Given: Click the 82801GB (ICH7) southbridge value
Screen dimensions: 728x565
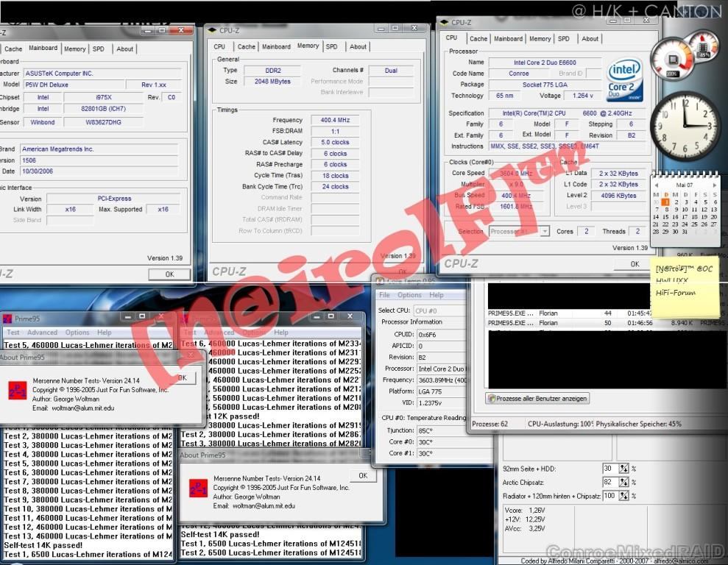Looking at the screenshot, I should click(x=103, y=109).
